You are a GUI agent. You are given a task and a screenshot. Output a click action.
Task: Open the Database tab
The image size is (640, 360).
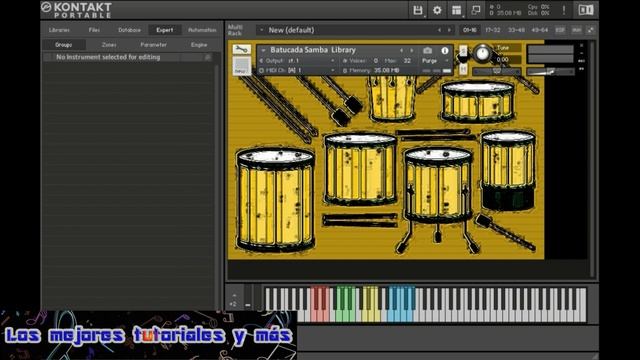pos(129,30)
